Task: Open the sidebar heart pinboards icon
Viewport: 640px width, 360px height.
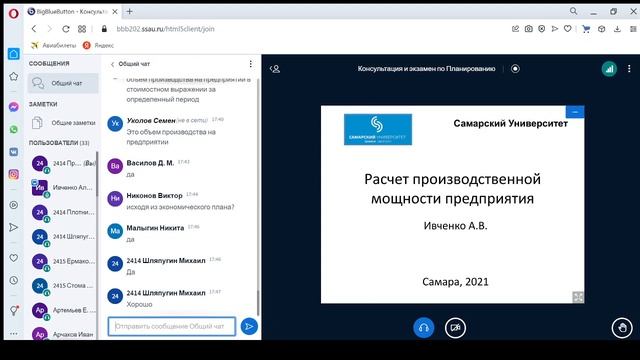Action: click(x=13, y=258)
